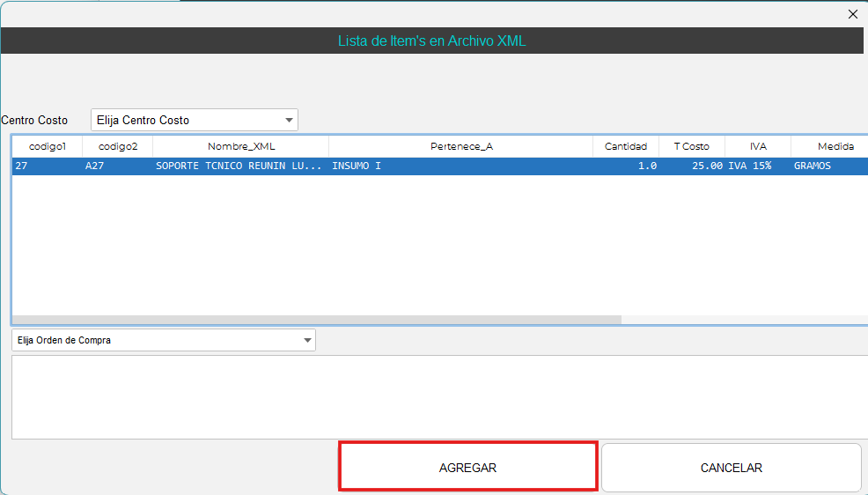Close the XML item list dialog
868x495 pixels.
click(x=852, y=14)
